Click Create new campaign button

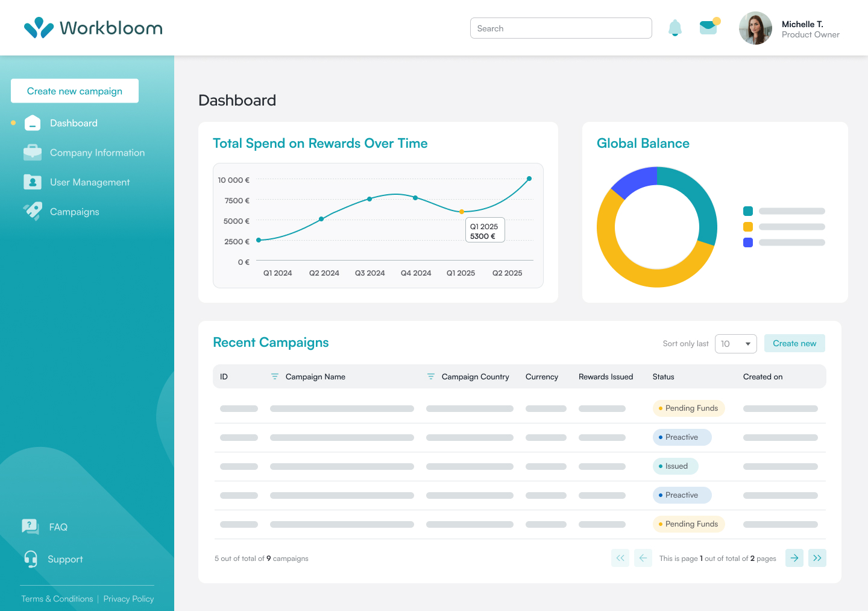coord(75,91)
